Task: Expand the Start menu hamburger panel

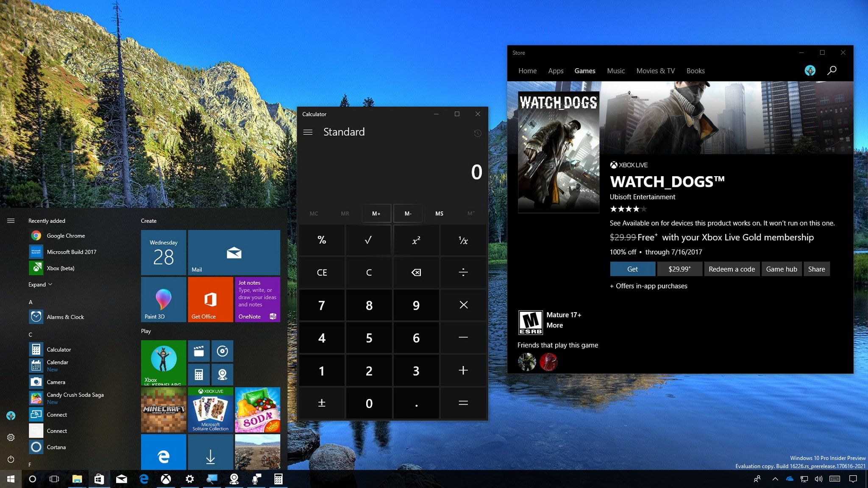Action: 11,220
